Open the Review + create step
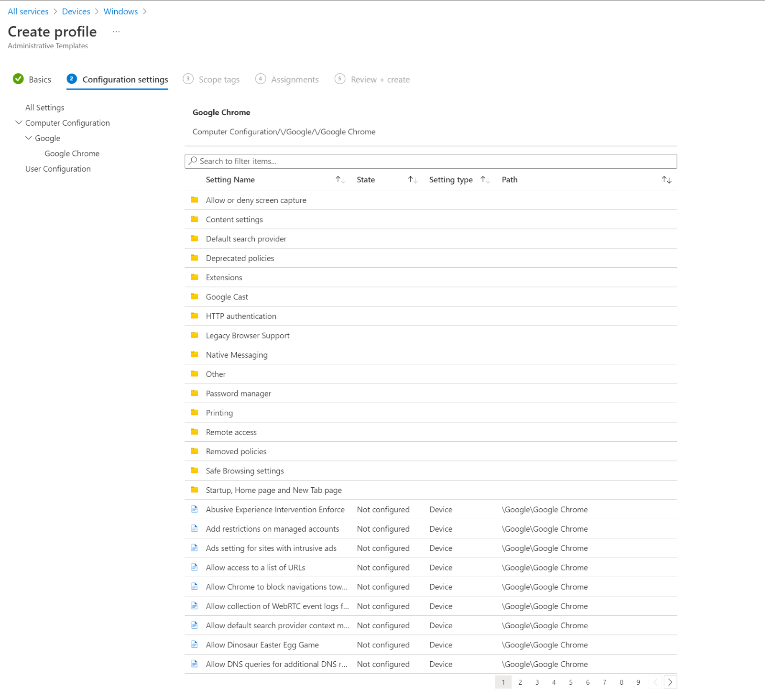Image resolution: width=765 pixels, height=700 pixels. (x=372, y=79)
